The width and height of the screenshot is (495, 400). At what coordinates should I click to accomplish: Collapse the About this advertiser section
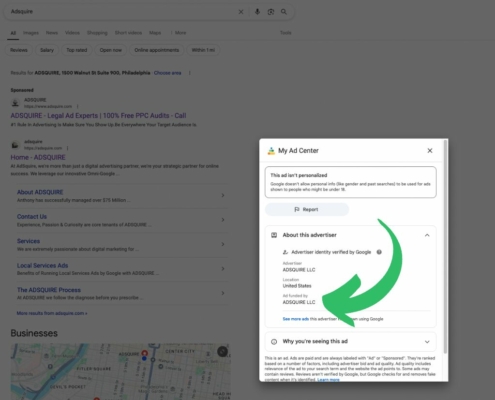pyautogui.click(x=427, y=235)
